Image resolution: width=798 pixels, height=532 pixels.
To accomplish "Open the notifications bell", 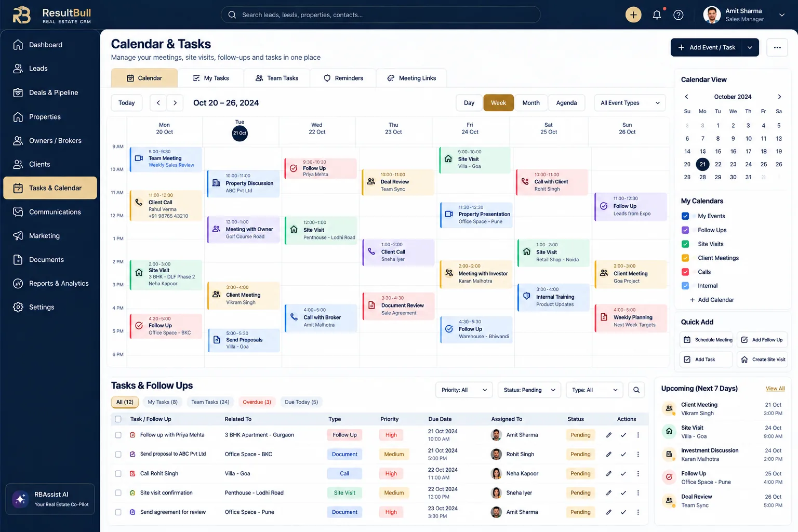I will coord(657,15).
